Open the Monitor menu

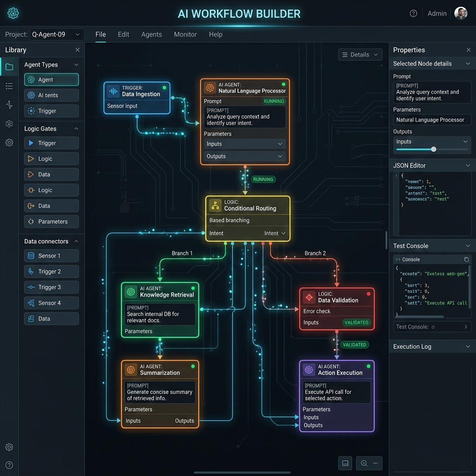(185, 34)
